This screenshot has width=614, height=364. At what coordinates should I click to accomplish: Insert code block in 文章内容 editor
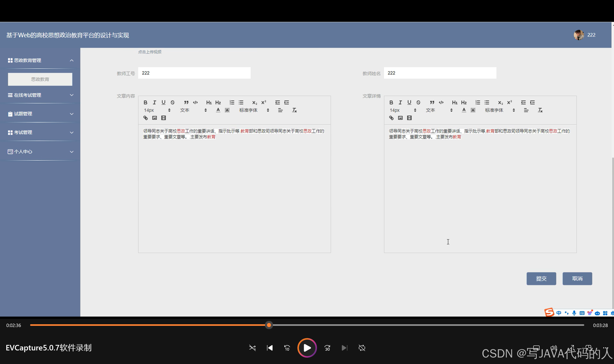coord(195,103)
